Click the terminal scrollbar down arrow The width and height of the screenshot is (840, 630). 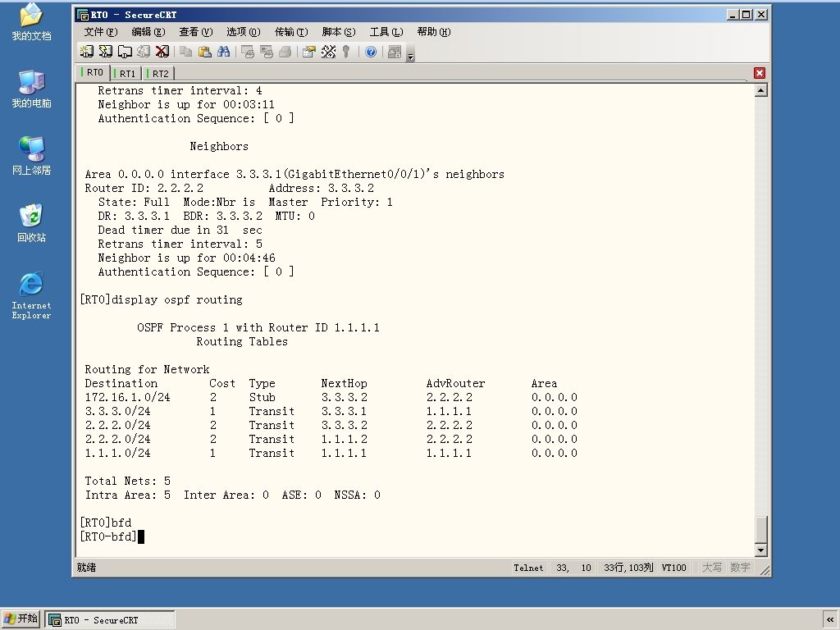pos(760,550)
